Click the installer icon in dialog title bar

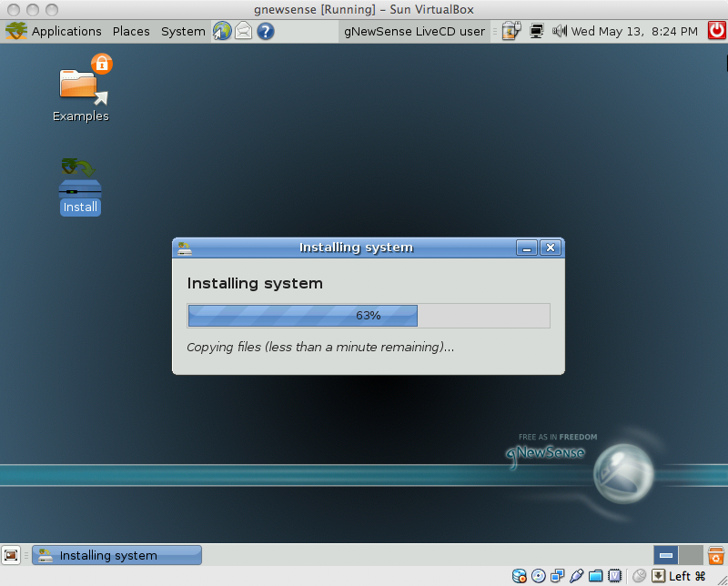[x=185, y=248]
